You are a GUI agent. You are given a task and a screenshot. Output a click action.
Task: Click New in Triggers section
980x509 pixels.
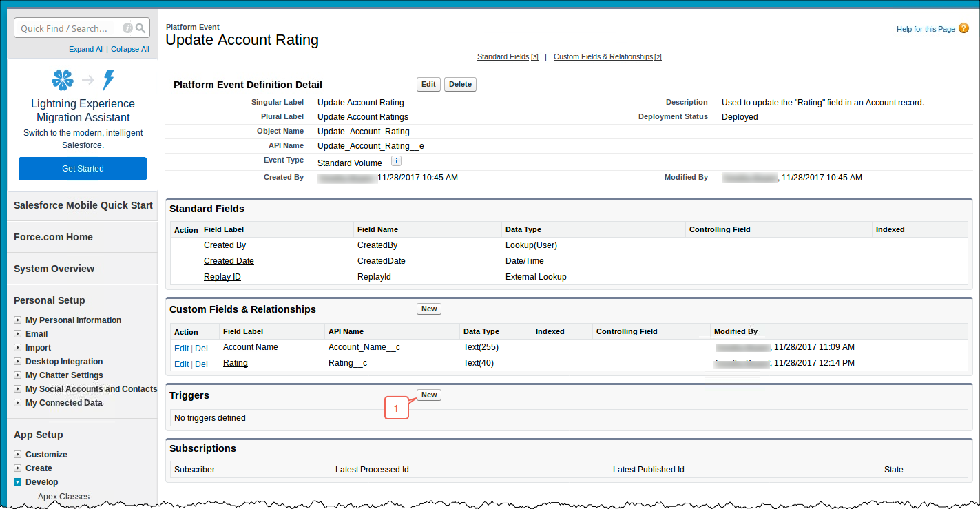429,395
